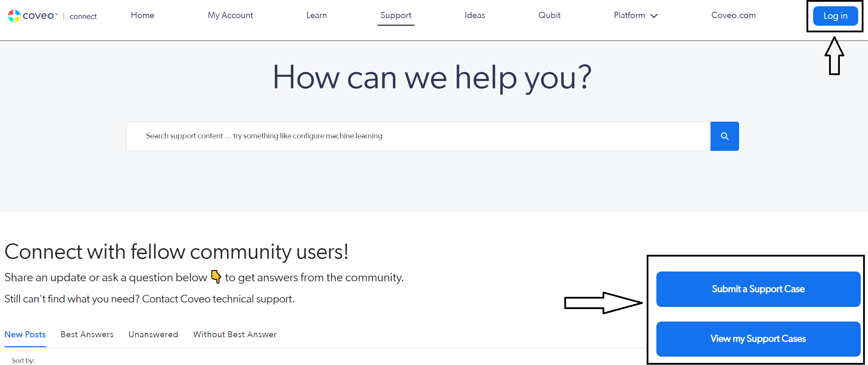The width and height of the screenshot is (868, 365).
Task: Click the Log in button
Action: pos(835,16)
